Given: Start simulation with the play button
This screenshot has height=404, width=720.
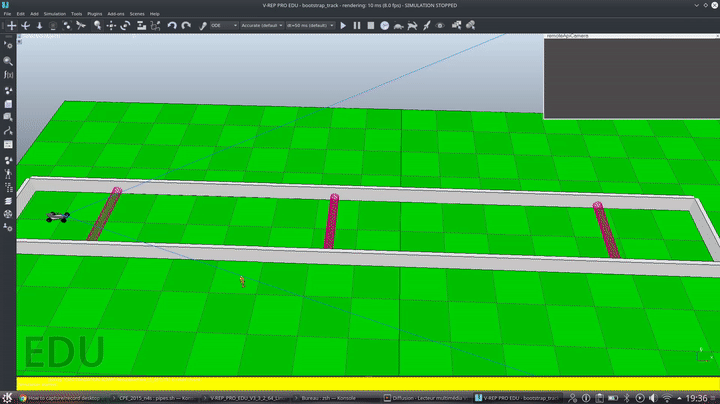Looking at the screenshot, I should pyautogui.click(x=343, y=25).
